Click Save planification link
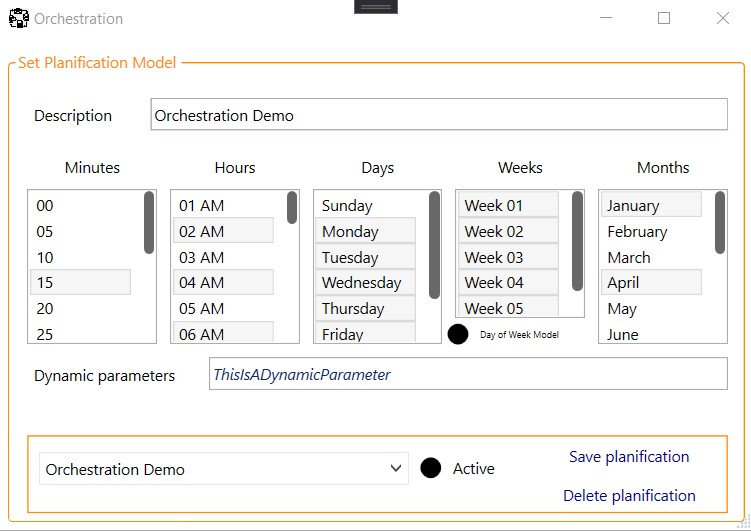Image resolution: width=751 pixels, height=531 pixels. 629,457
